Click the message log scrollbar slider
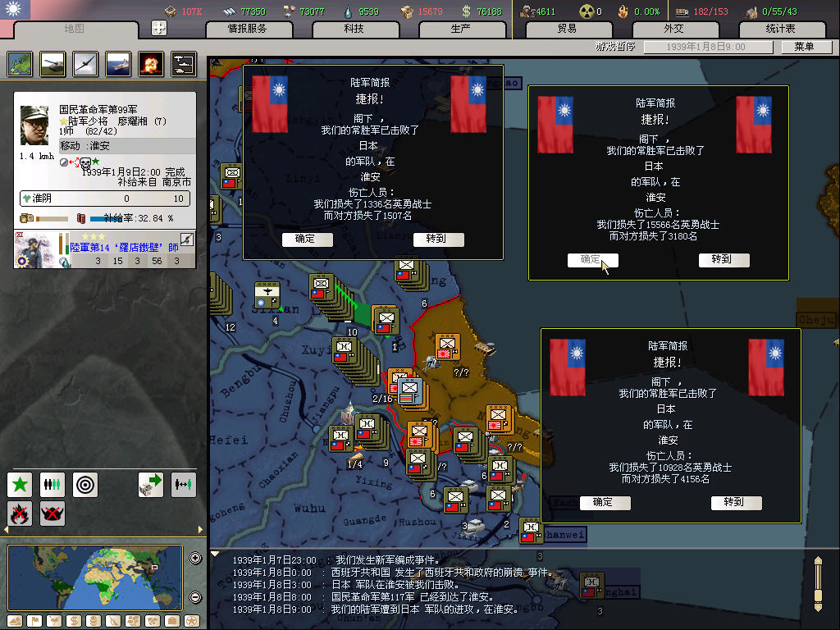Viewport: 840px width, 630px height. pyautogui.click(x=818, y=595)
